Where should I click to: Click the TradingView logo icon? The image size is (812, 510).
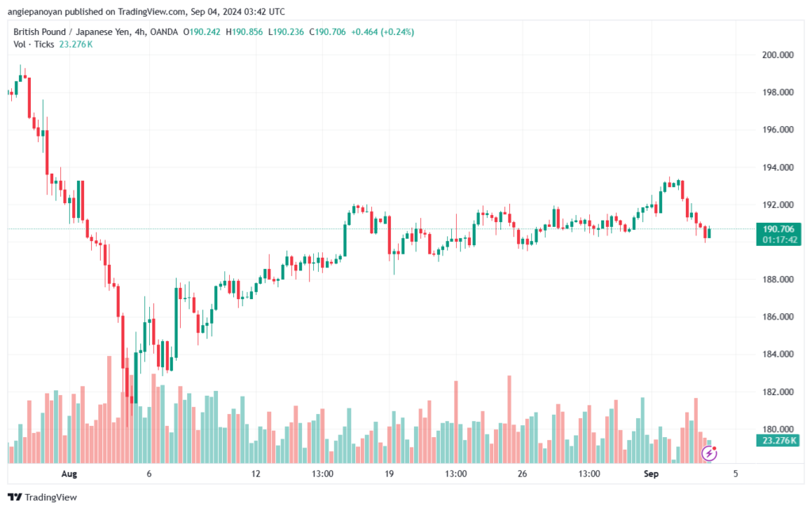[x=14, y=497]
